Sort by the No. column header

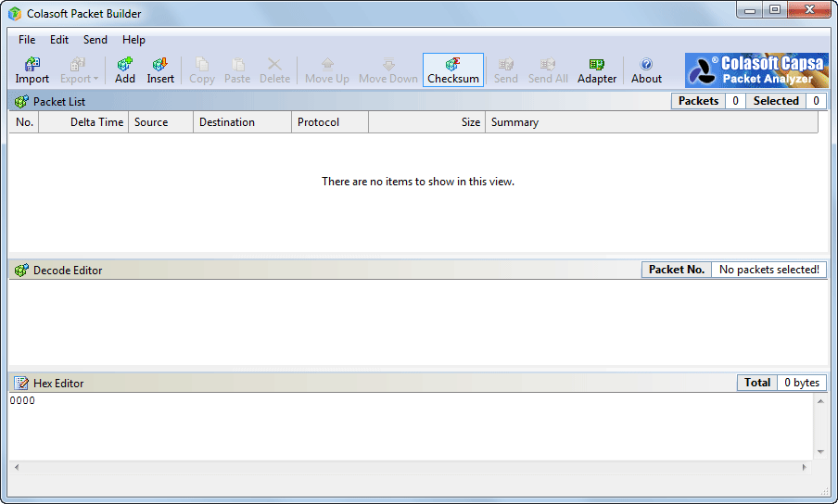(x=24, y=122)
